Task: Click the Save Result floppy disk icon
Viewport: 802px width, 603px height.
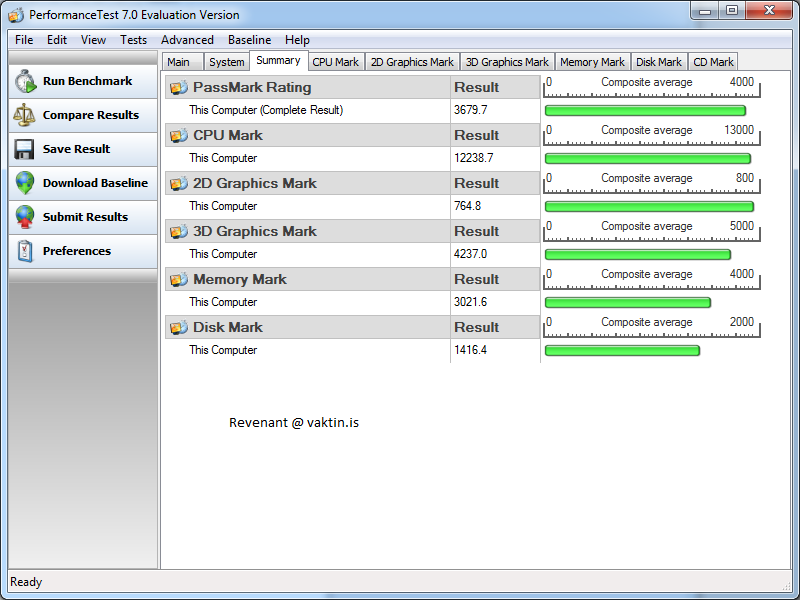Action: pos(25,149)
